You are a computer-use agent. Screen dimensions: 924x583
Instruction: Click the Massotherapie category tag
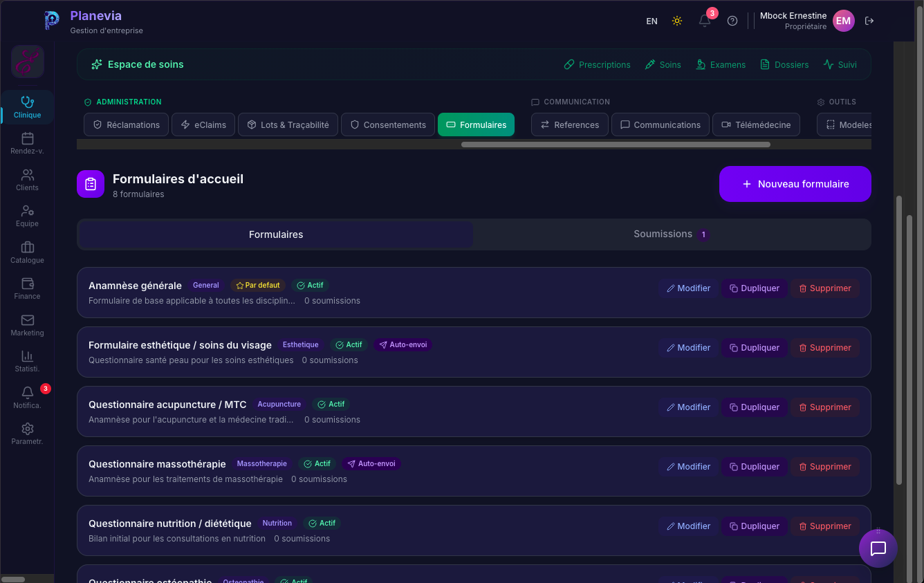tap(262, 463)
